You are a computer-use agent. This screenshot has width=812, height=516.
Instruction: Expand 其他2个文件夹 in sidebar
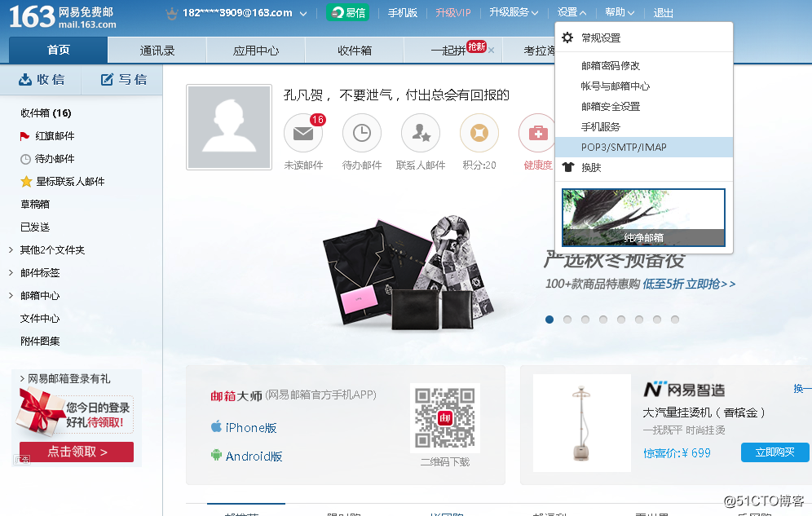coord(11,250)
